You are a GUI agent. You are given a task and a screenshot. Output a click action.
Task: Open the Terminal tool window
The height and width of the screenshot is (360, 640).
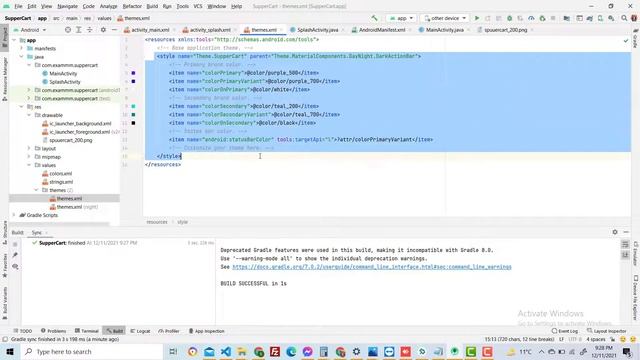87,331
